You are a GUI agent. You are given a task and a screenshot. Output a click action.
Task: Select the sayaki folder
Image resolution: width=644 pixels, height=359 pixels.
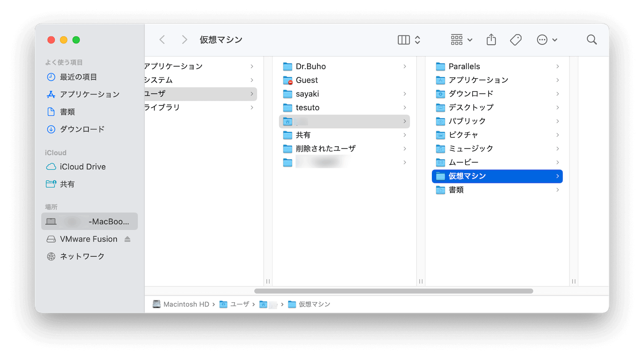345,94
